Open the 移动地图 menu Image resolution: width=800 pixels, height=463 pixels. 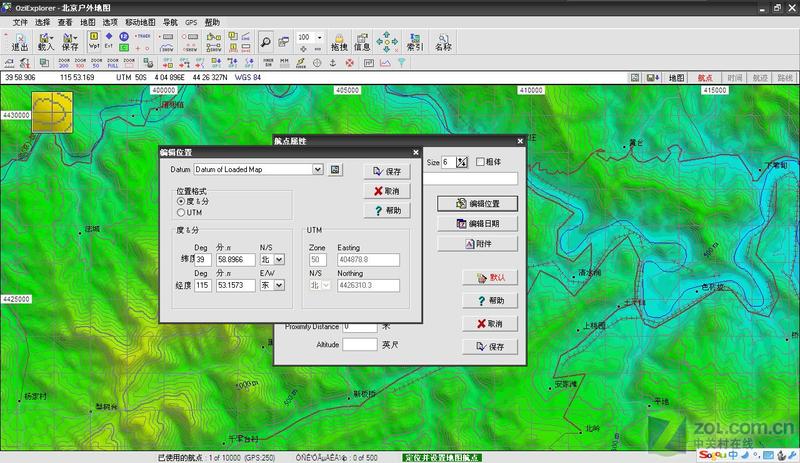[x=140, y=22]
